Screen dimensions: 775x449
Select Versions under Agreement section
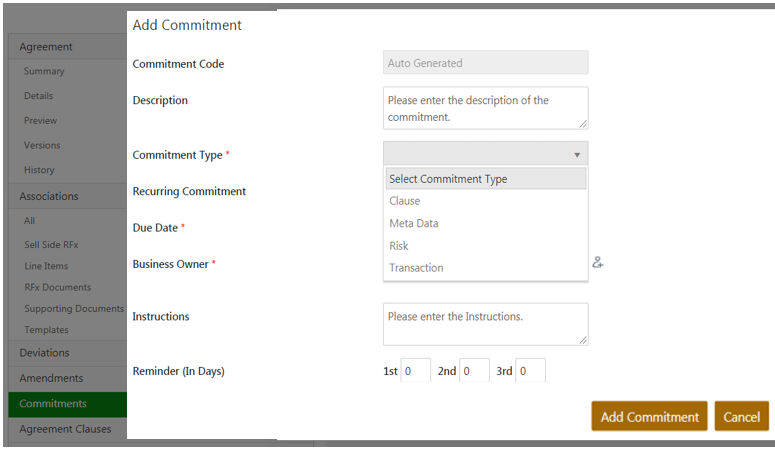42,145
